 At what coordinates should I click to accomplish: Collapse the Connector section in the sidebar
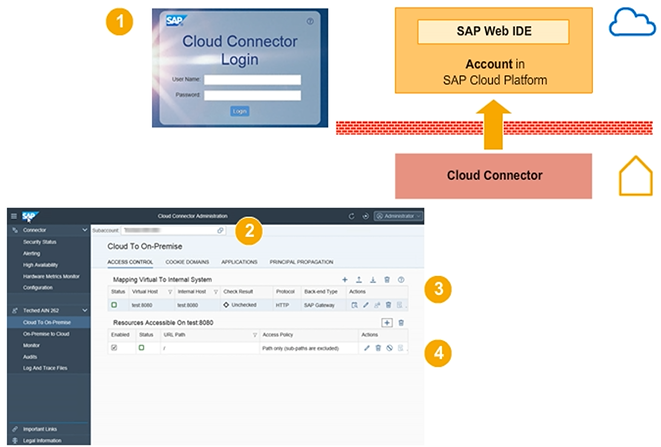click(x=84, y=230)
